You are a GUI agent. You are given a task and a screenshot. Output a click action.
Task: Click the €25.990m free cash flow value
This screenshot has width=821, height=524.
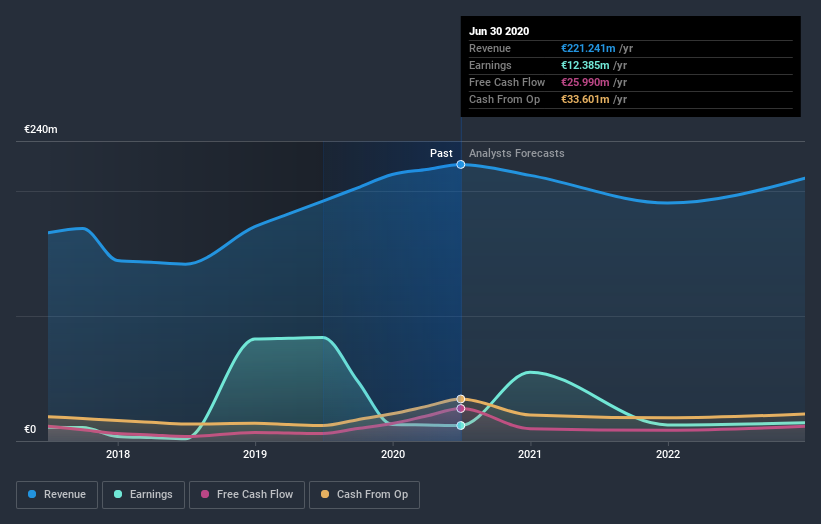(585, 82)
